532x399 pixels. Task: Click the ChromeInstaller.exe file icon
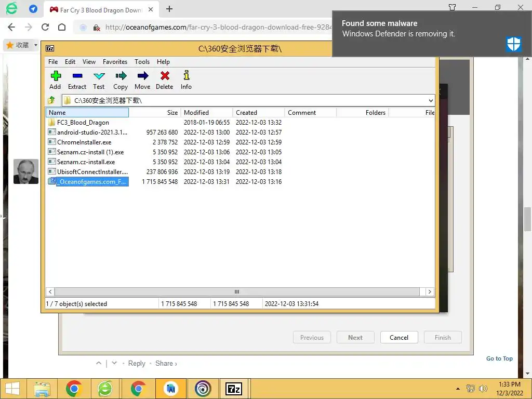(x=51, y=142)
